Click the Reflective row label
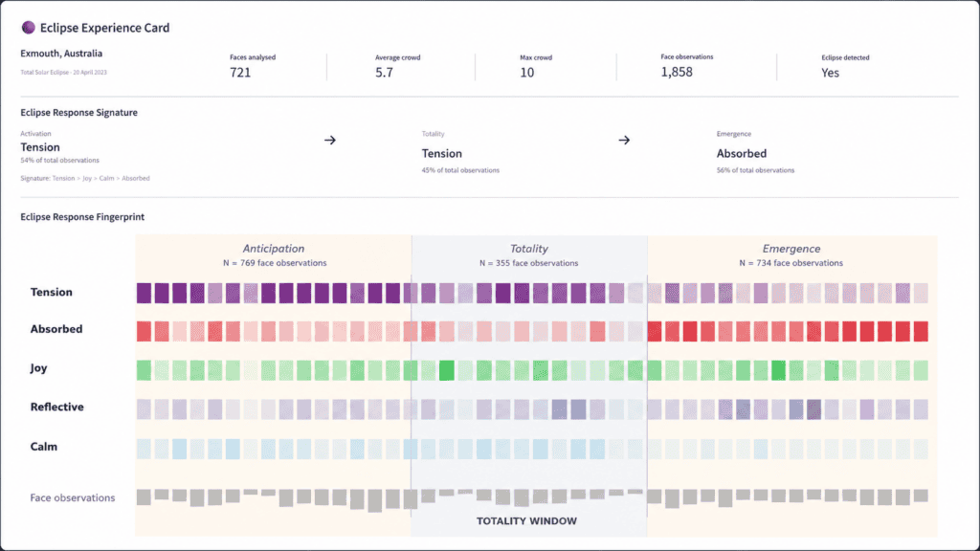Viewport: 980px width, 551px height. pyautogui.click(x=56, y=407)
